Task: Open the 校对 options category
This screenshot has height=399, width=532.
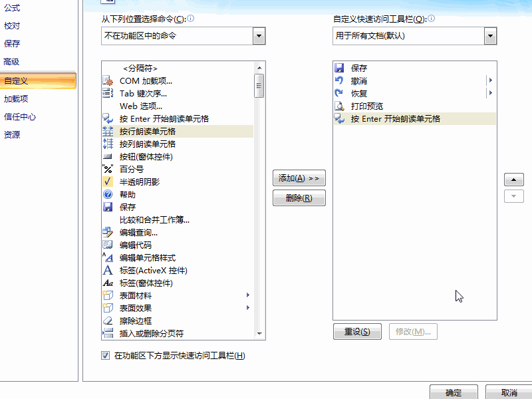Action: (12, 26)
